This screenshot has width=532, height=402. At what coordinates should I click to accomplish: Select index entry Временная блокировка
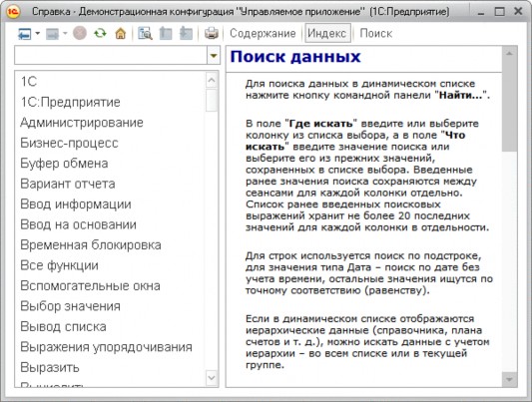click(91, 244)
